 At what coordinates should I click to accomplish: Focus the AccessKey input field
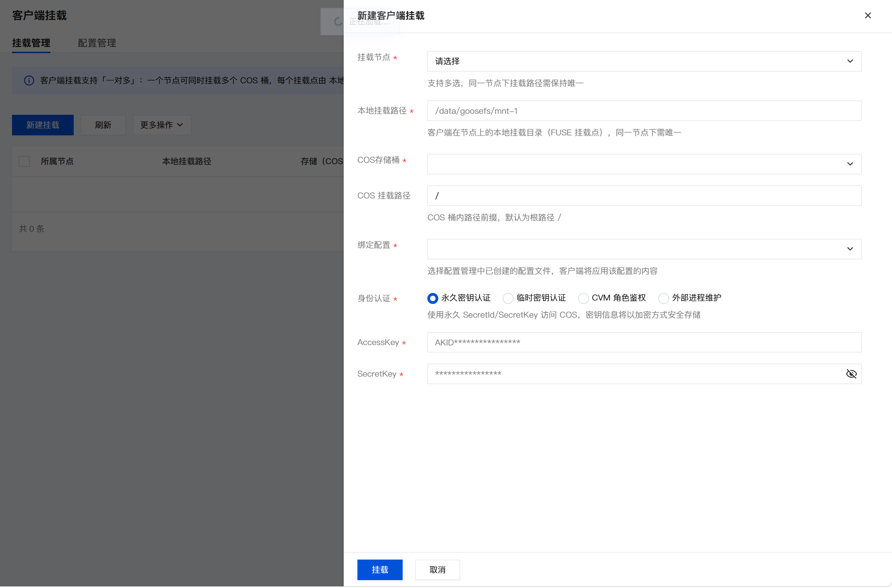(644, 342)
